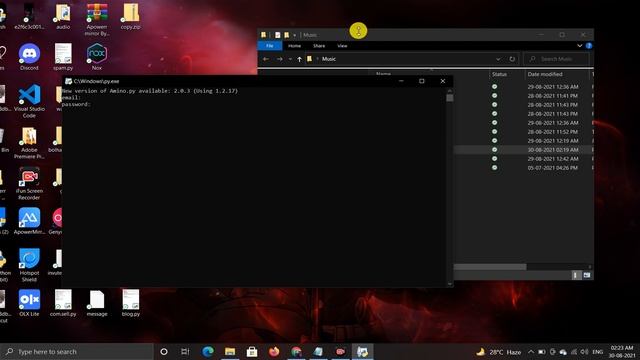Select the Nox desktop icon
The image size is (640, 360).
point(97,57)
